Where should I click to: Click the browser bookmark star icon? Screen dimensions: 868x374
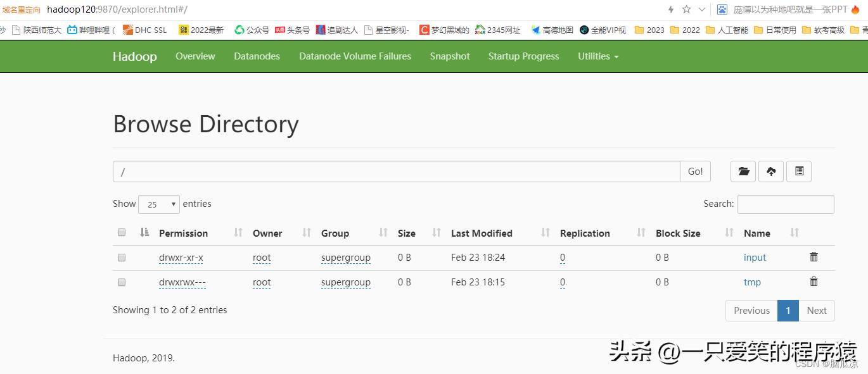tap(687, 9)
